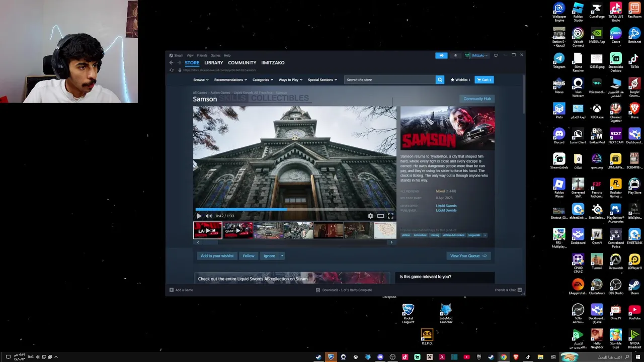Mute the trailer volume icon

[x=209, y=216]
